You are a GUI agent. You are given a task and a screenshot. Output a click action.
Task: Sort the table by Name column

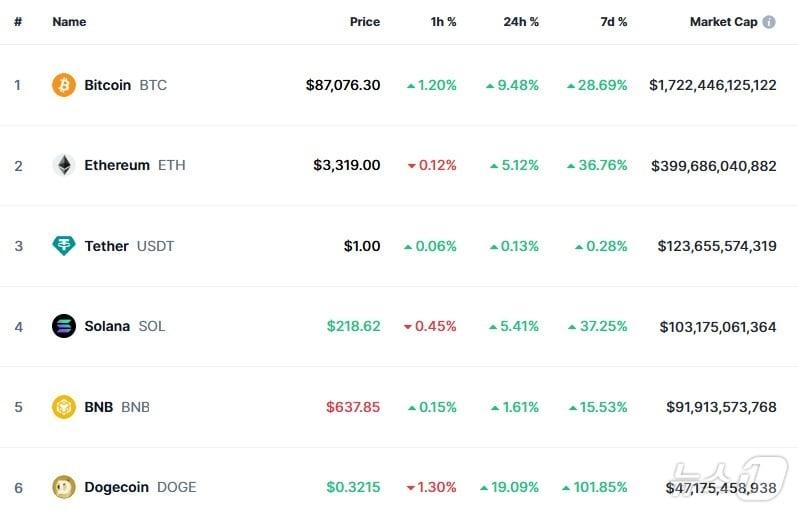[x=69, y=22]
